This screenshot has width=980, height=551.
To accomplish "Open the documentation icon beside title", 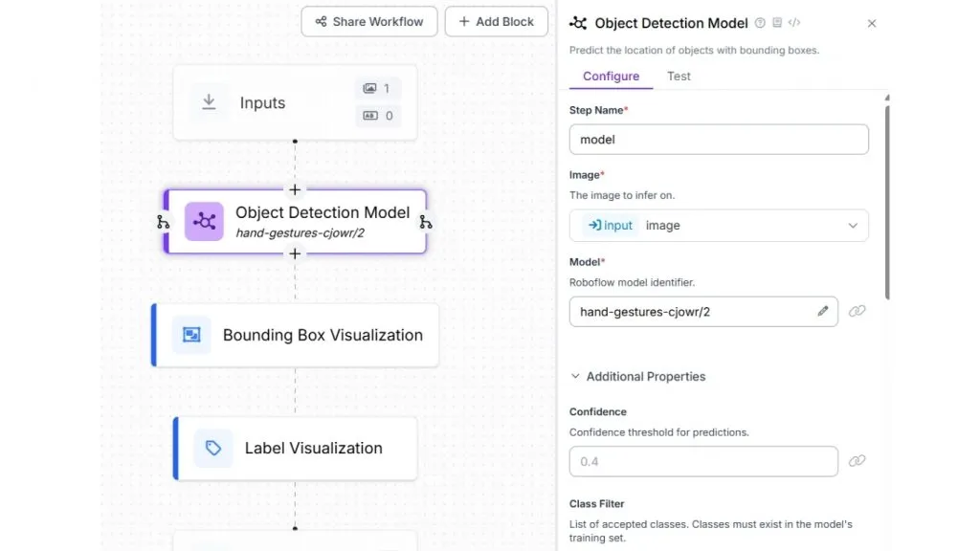I will tap(777, 23).
